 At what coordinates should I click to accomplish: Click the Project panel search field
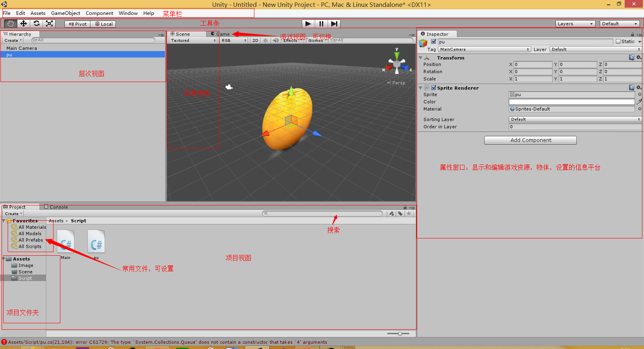pyautogui.click(x=322, y=214)
